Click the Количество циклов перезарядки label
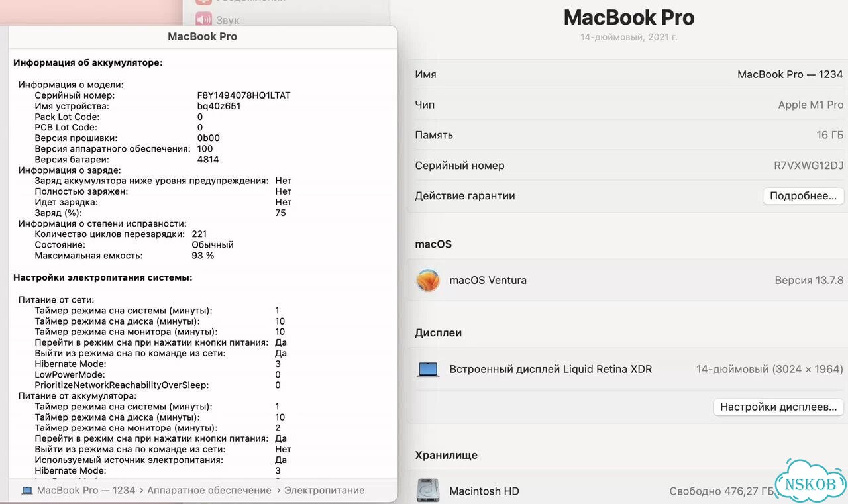This screenshot has height=504, width=848. [109, 234]
